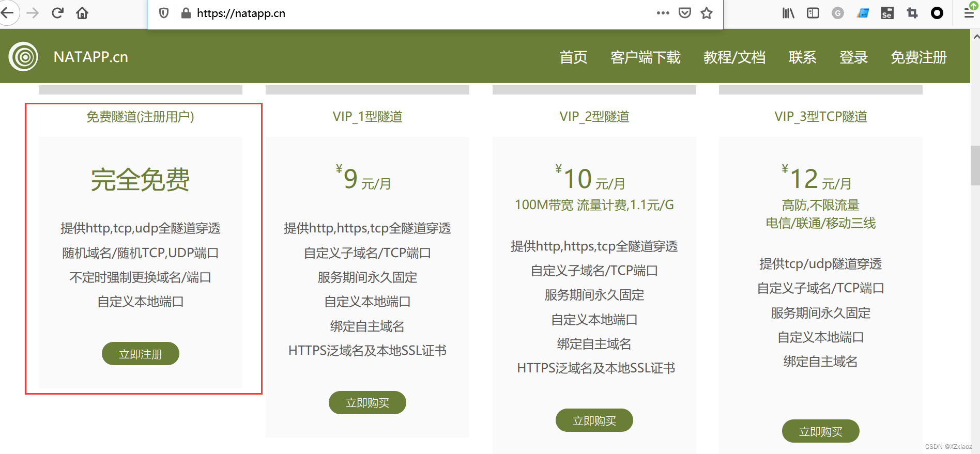Open the browser home page
980x454 pixels.
click(82, 13)
